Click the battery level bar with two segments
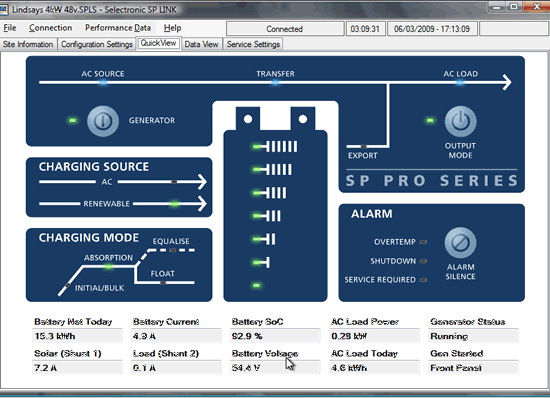The height and width of the screenshot is (398, 550). pos(264,239)
